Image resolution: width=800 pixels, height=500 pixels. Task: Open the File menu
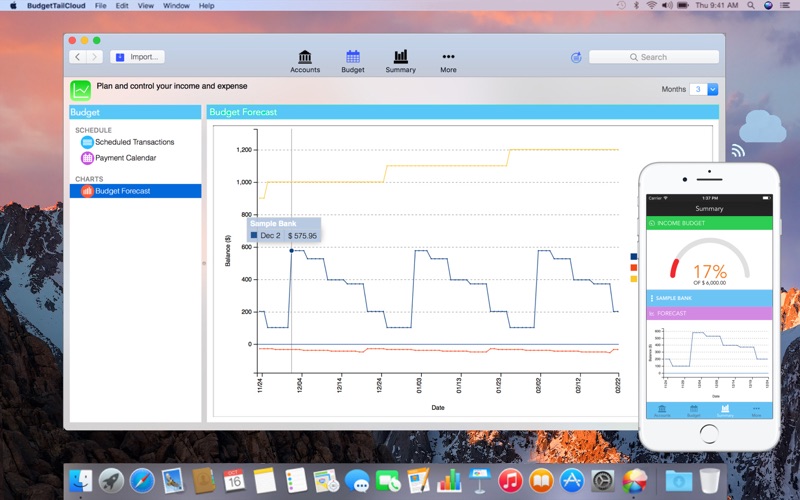(x=101, y=6)
